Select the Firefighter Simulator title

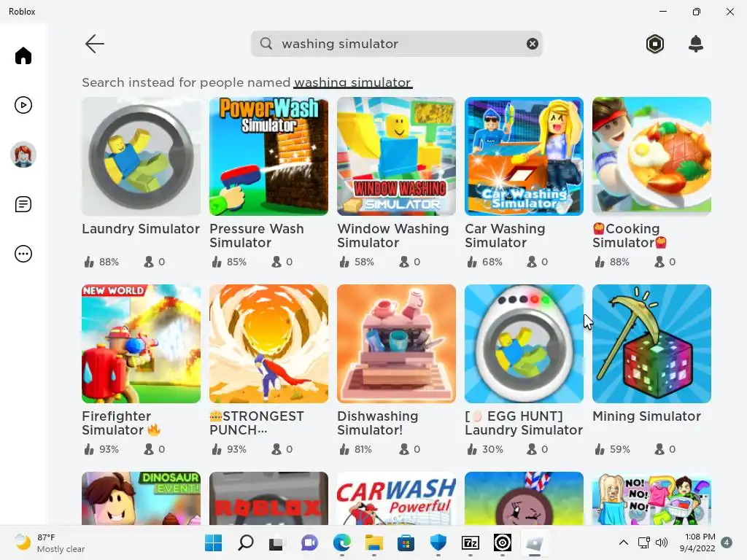(121, 423)
